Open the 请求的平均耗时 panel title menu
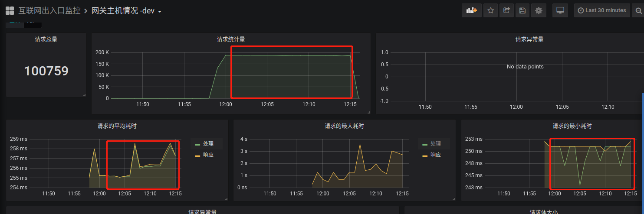The width and height of the screenshot is (644, 214). (x=117, y=126)
